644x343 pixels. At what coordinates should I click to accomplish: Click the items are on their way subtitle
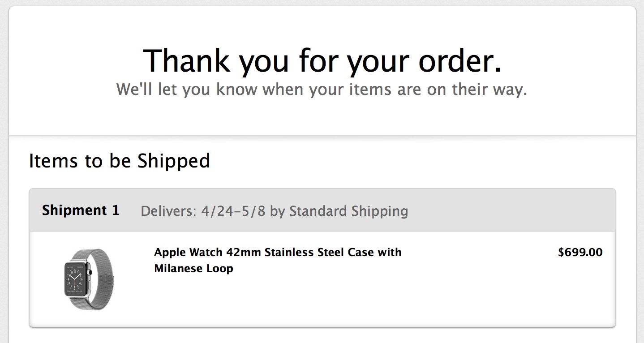322,89
